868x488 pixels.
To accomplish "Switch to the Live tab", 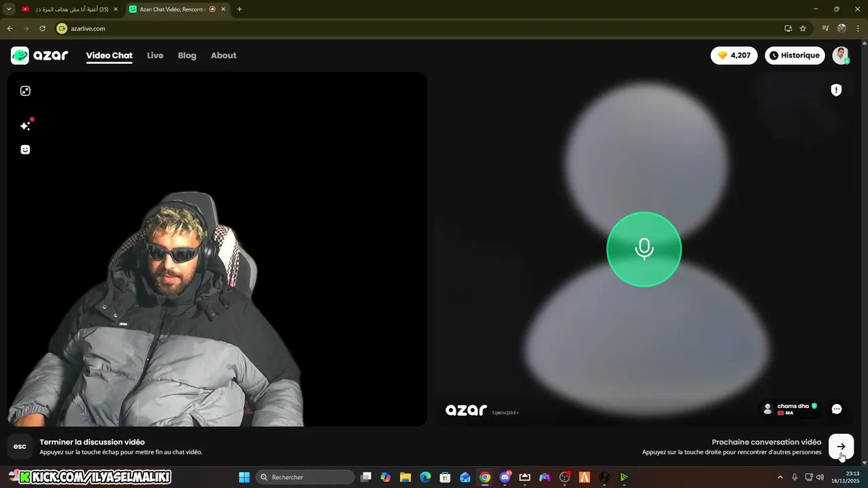I will tap(155, 56).
